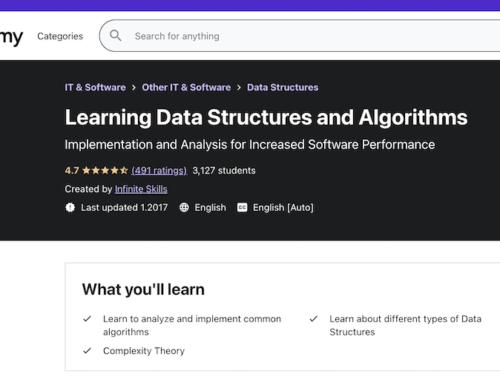The height and width of the screenshot is (383, 500).
Task: Go to Other IT & Software breadcrumb
Action: click(x=186, y=87)
